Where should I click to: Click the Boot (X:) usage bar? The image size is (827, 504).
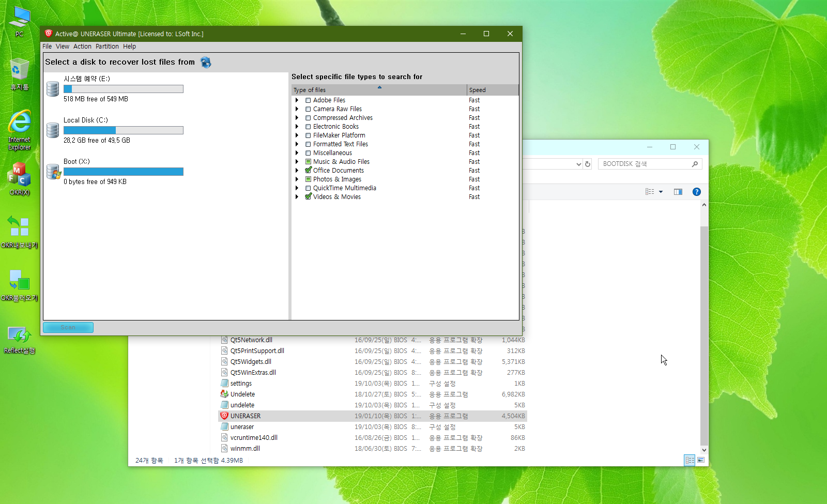click(x=124, y=172)
